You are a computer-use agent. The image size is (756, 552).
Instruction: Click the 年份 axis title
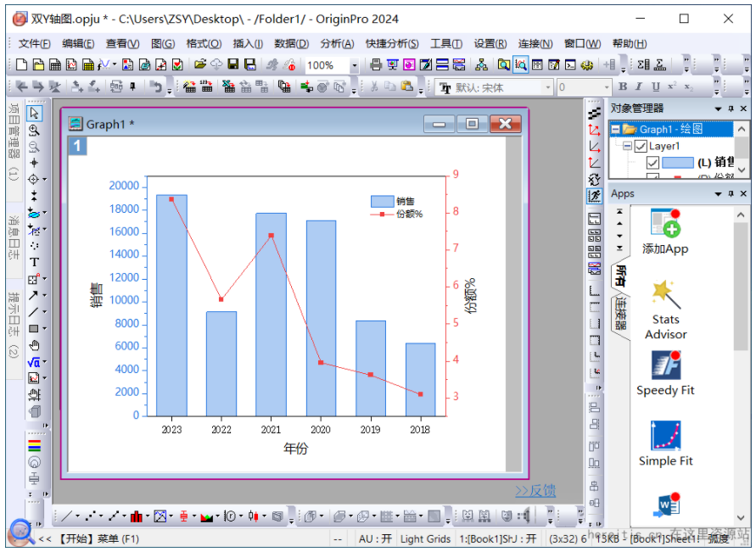295,449
